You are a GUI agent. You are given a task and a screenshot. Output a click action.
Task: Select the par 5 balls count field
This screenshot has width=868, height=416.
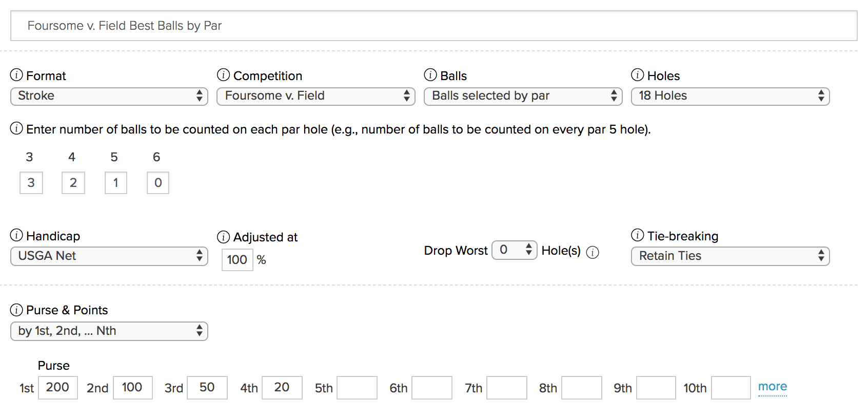point(115,183)
